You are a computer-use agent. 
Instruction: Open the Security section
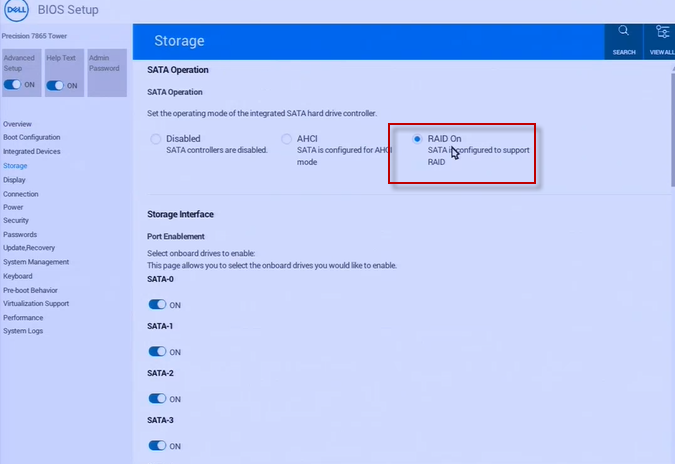[x=16, y=220]
